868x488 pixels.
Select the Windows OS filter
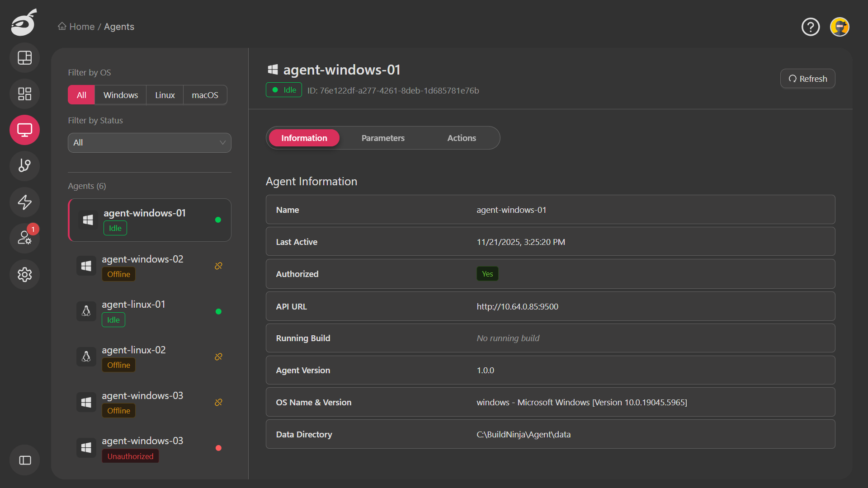tap(120, 95)
